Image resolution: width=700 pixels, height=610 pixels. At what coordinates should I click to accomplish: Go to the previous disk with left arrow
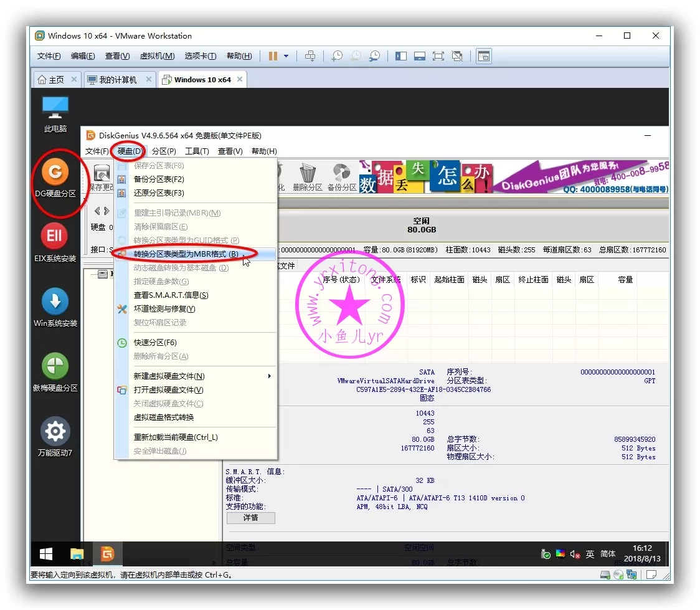tap(97, 211)
